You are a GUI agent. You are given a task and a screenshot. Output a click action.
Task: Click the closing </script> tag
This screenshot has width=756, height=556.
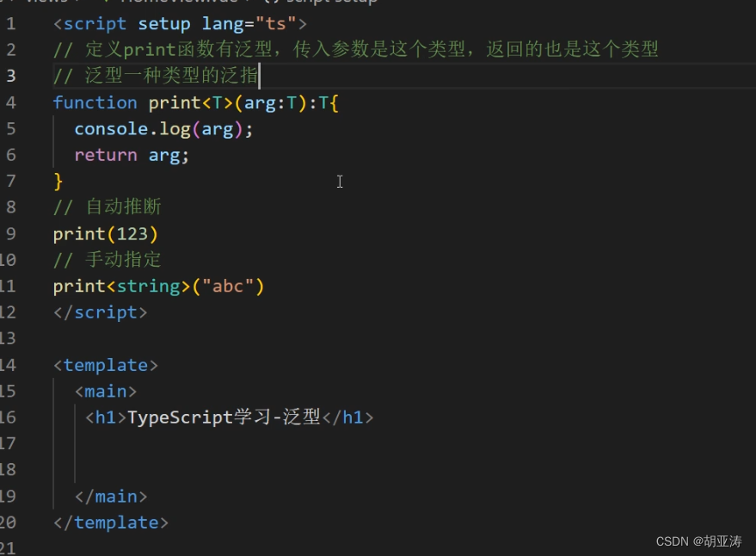[101, 312]
